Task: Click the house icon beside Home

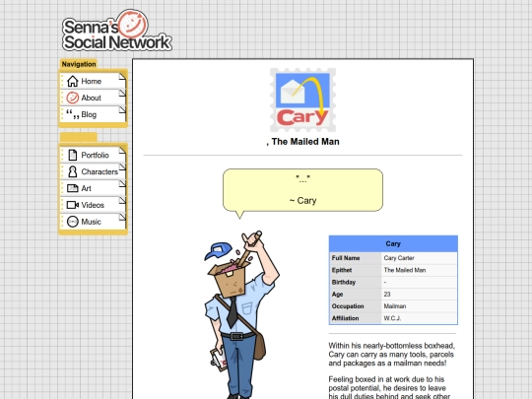Action: click(x=72, y=81)
